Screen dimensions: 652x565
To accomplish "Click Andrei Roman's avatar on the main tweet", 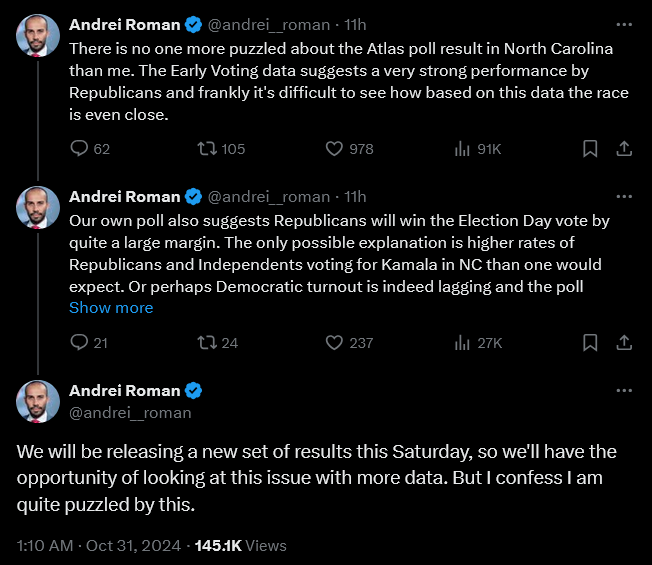I will coord(37,401).
